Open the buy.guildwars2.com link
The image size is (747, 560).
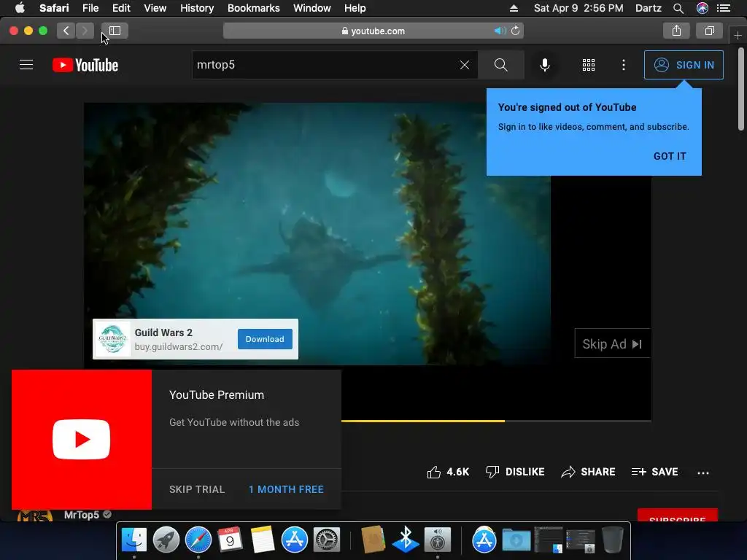tap(178, 346)
